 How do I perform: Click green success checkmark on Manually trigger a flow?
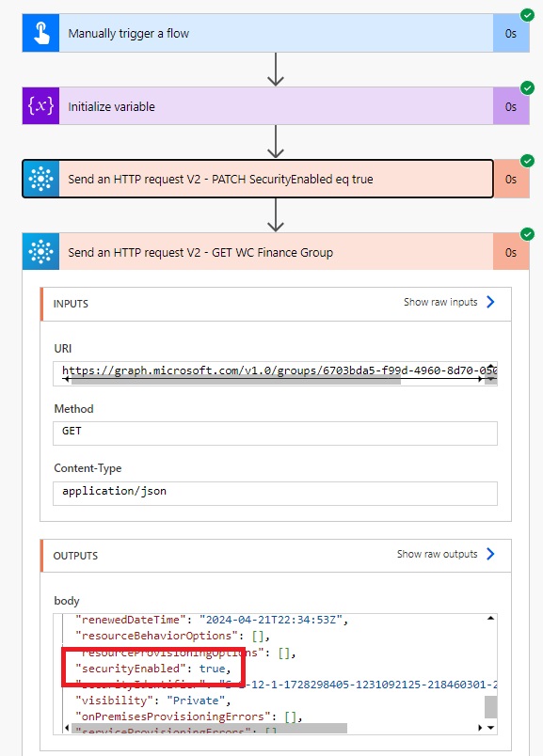pos(527,15)
